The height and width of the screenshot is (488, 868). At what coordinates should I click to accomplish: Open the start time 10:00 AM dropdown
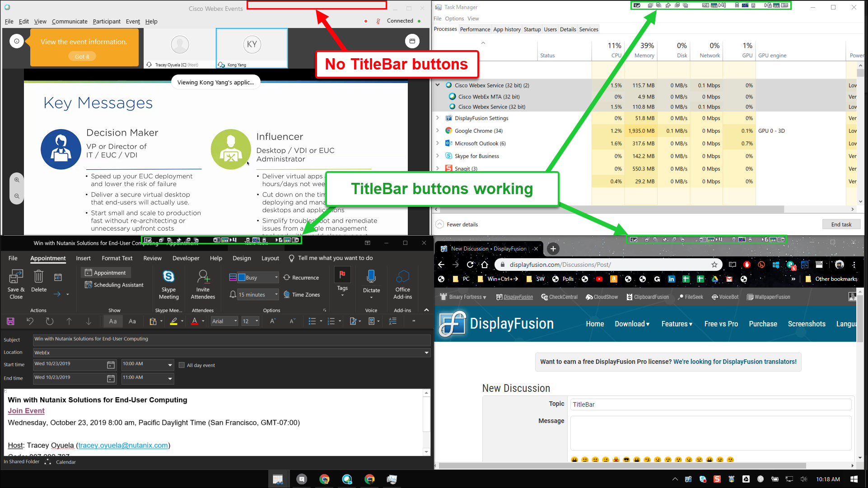point(170,365)
